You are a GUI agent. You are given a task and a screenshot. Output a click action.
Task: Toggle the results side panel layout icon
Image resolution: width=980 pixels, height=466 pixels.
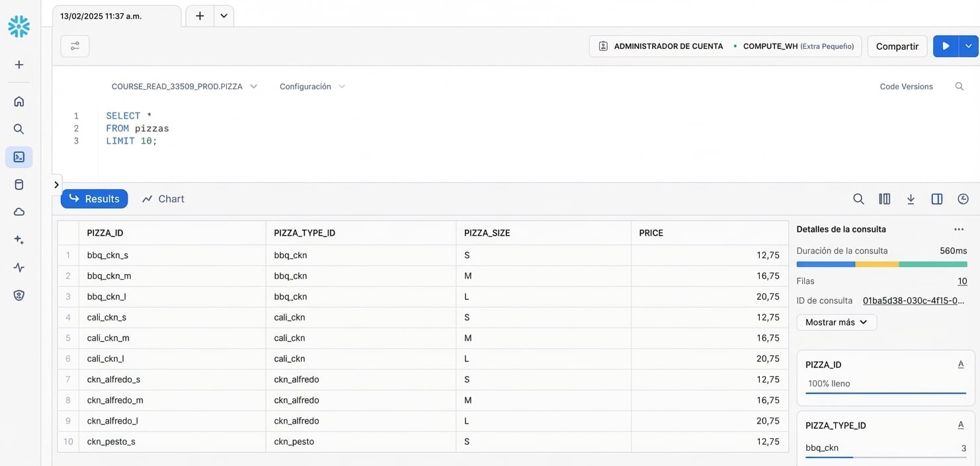point(937,199)
